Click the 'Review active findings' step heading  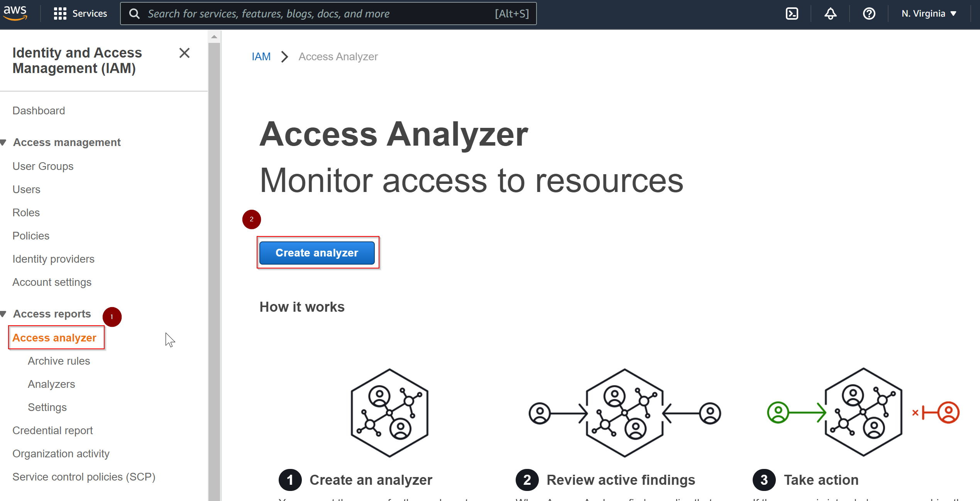click(621, 480)
